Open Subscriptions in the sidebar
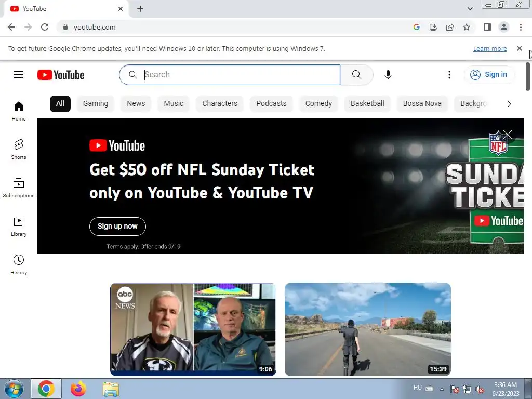Image resolution: width=532 pixels, height=399 pixels. tap(19, 188)
